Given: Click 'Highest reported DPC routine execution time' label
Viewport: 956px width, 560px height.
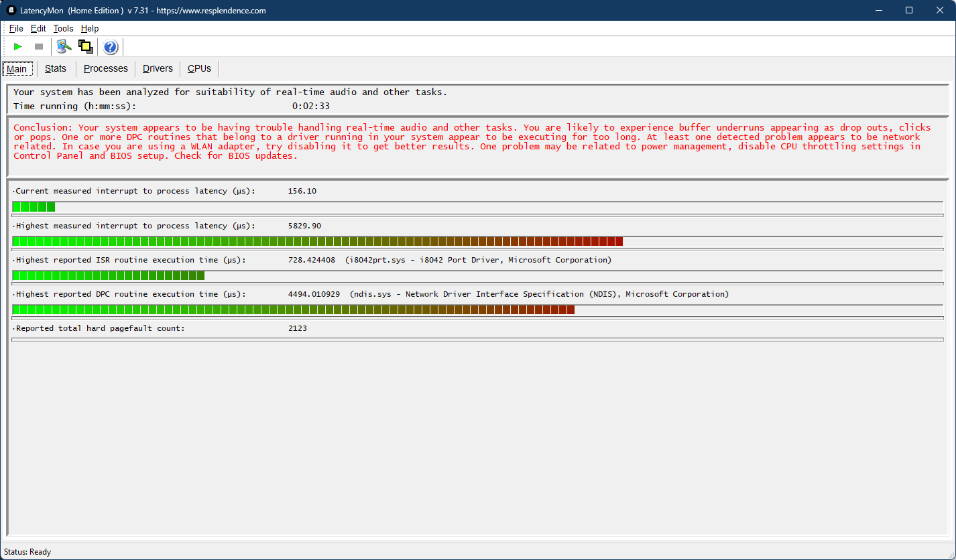Looking at the screenshot, I should 129,294.
